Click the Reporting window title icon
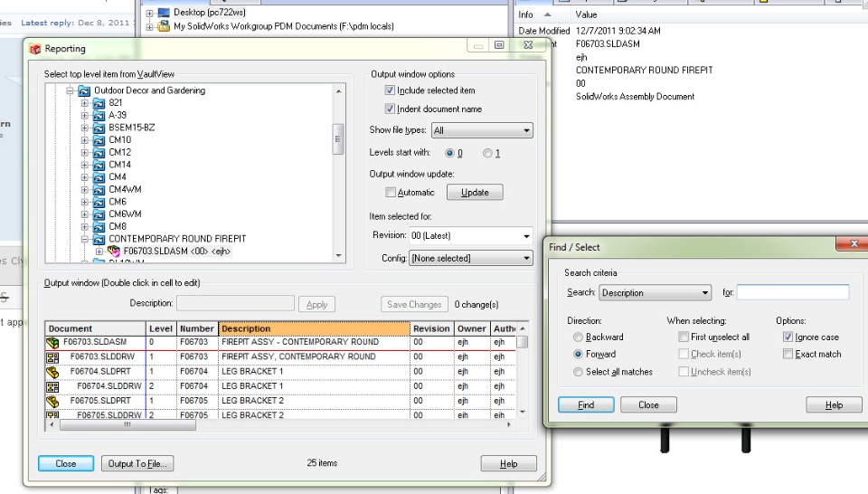Viewport: 868px width, 494px height. coord(35,49)
